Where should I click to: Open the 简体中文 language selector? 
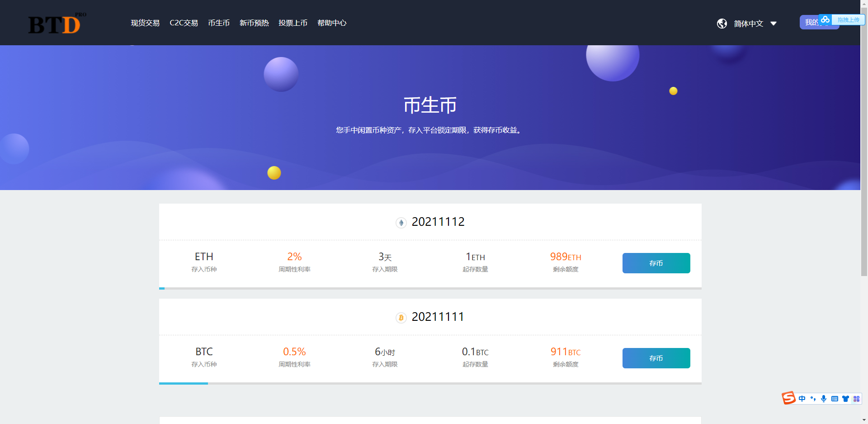click(748, 24)
